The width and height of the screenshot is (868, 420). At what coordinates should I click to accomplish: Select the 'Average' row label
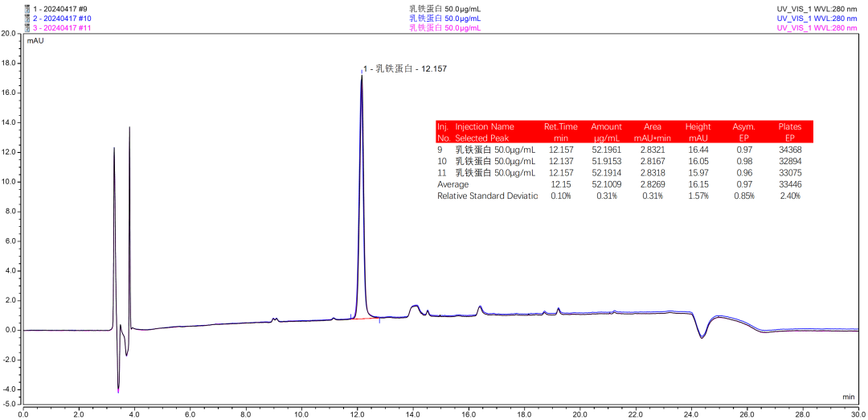point(452,184)
